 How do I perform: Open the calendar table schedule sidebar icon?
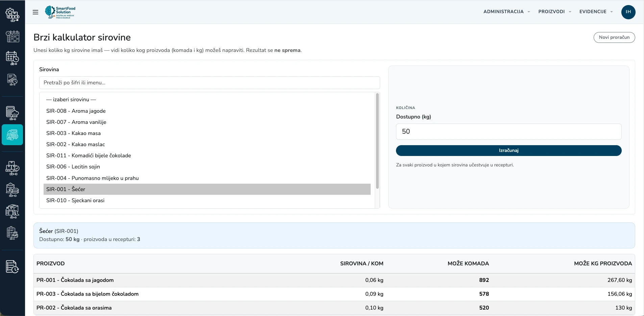[x=13, y=36]
